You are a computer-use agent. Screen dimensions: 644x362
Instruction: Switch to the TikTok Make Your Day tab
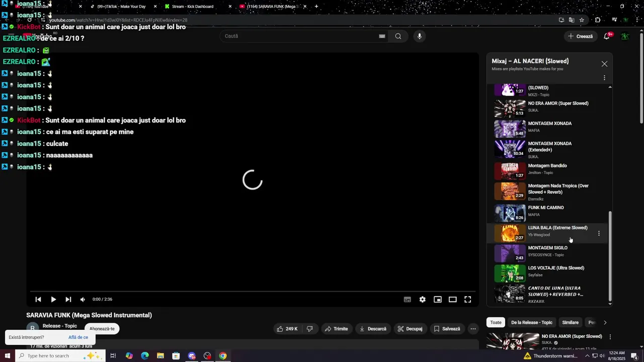121,7
